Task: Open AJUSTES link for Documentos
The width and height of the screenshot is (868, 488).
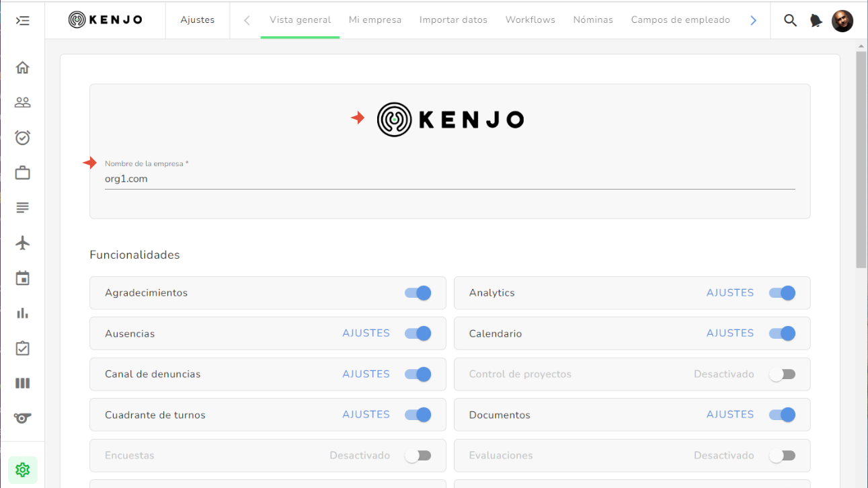Action: tap(730, 415)
